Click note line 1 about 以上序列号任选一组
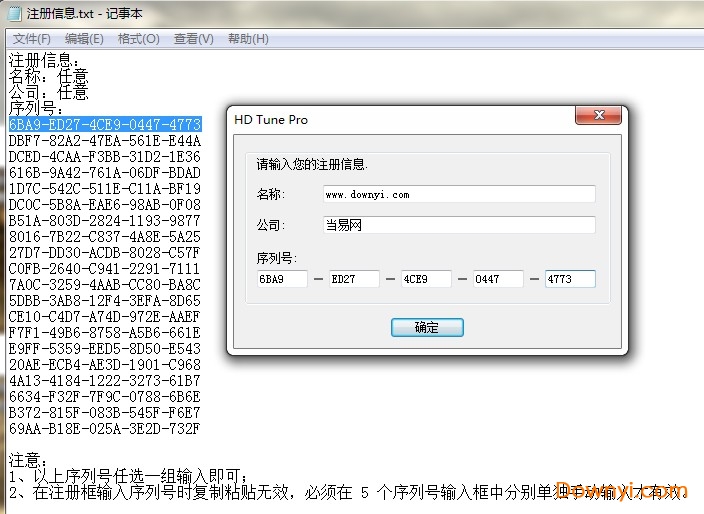 (x=128, y=477)
